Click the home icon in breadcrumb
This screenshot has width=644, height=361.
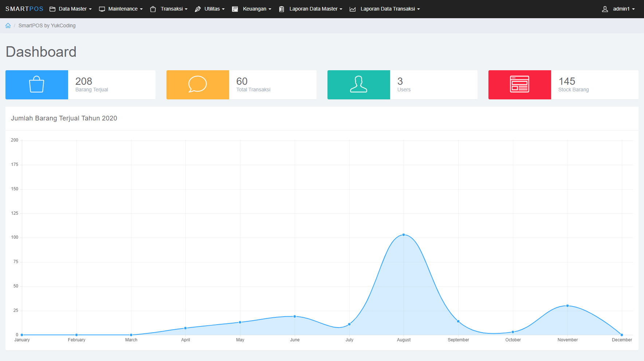pos(8,25)
